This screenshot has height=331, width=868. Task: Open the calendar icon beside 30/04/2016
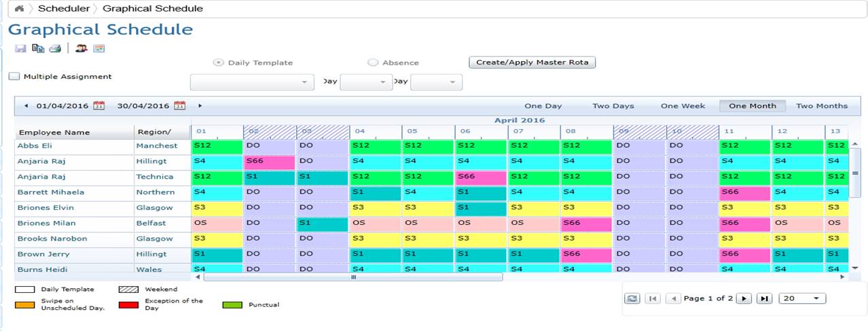180,105
